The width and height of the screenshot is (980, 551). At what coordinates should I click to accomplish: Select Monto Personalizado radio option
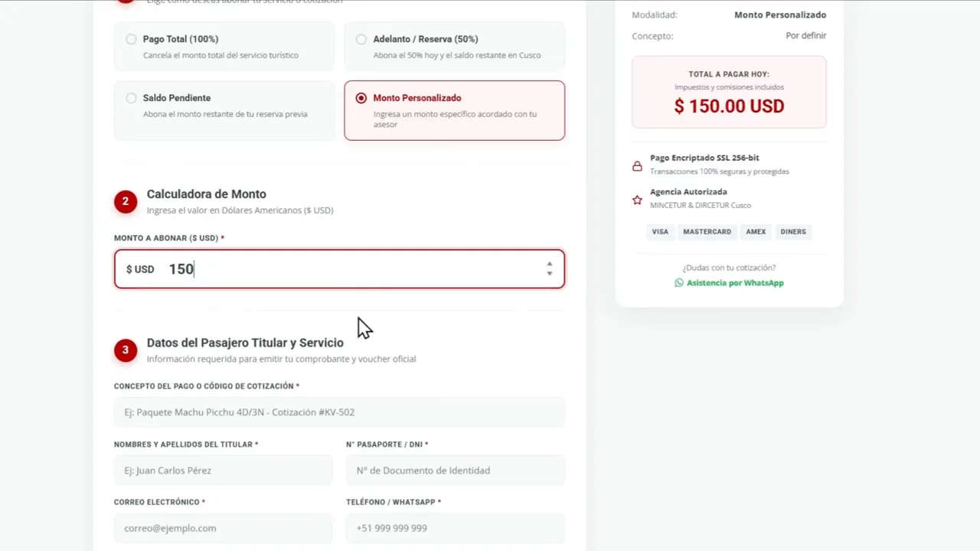coord(361,98)
